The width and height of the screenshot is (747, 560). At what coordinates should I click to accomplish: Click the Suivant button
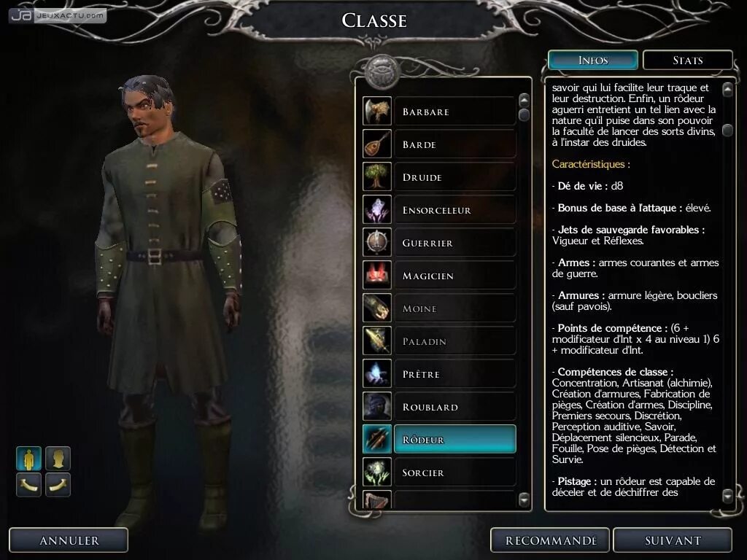pyautogui.click(x=673, y=540)
